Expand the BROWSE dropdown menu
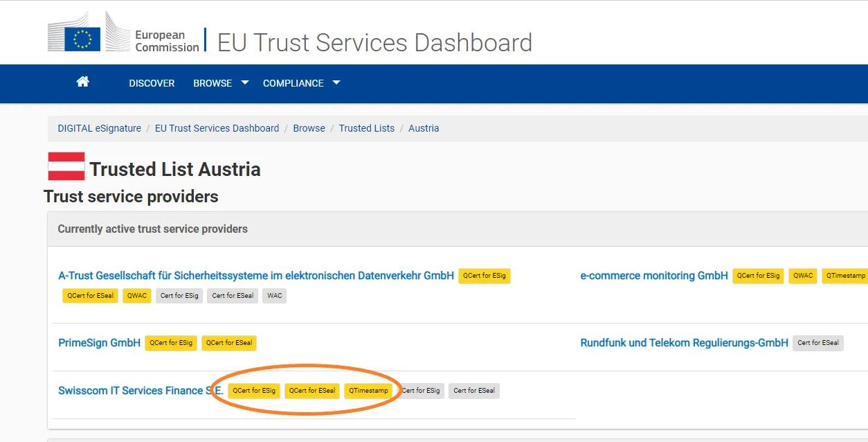The width and height of the screenshot is (868, 442). click(220, 83)
